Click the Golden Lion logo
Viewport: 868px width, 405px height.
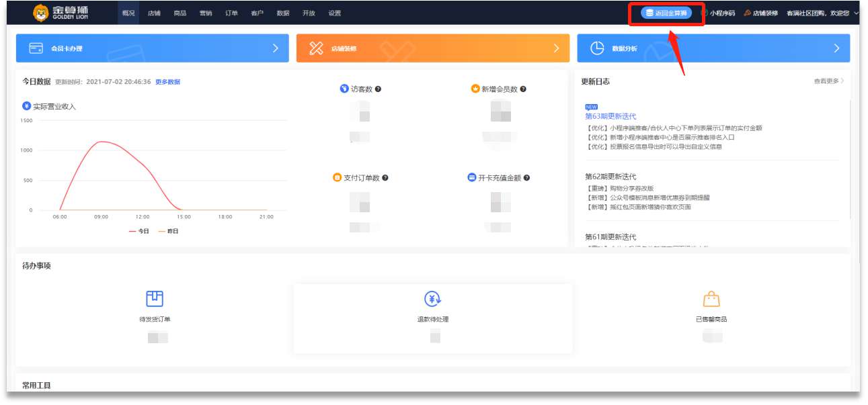click(61, 13)
